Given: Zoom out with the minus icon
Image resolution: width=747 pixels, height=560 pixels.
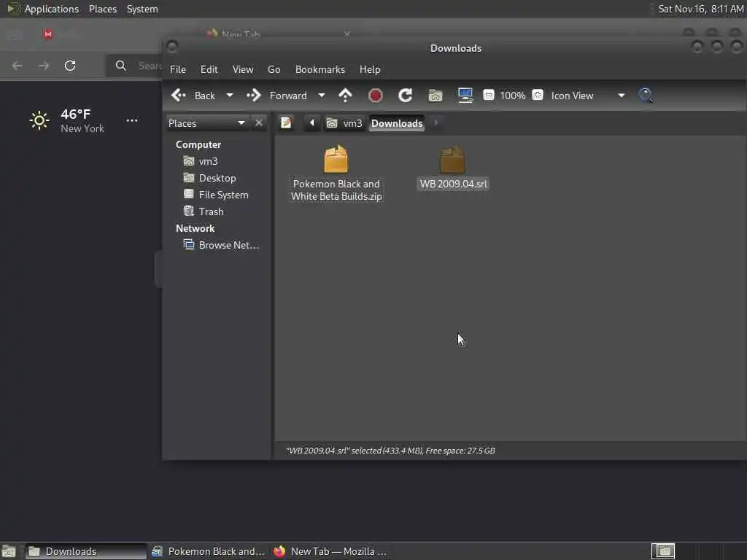Looking at the screenshot, I should coord(488,96).
